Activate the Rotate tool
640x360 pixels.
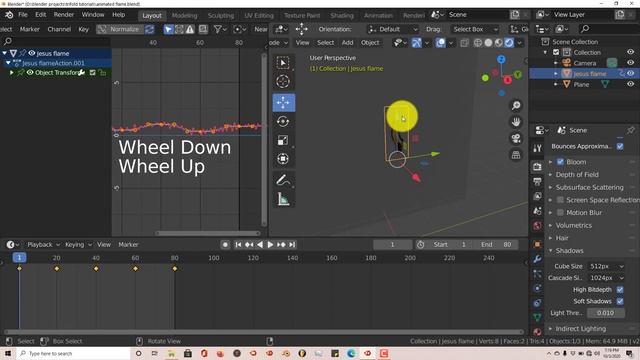[283, 121]
